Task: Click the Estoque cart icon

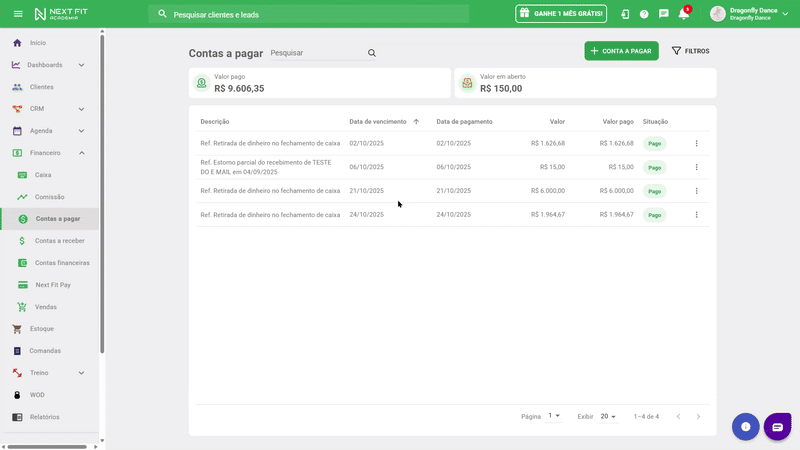Action: [17, 329]
